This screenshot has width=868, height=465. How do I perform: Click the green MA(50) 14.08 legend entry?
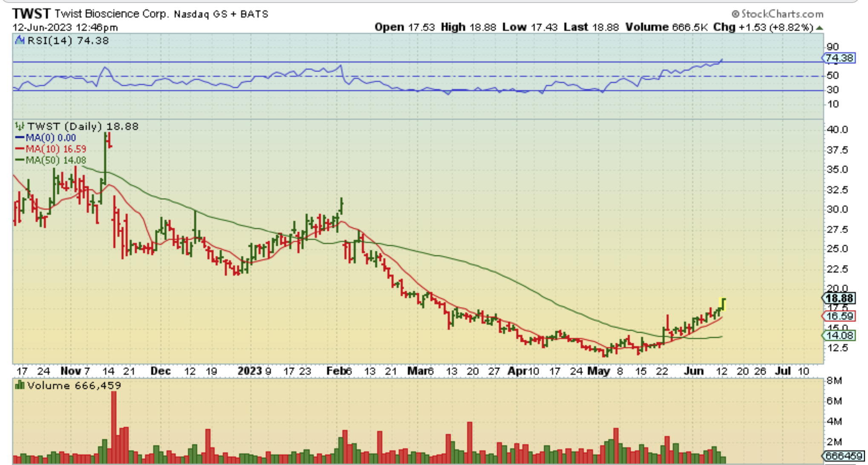pos(51,161)
